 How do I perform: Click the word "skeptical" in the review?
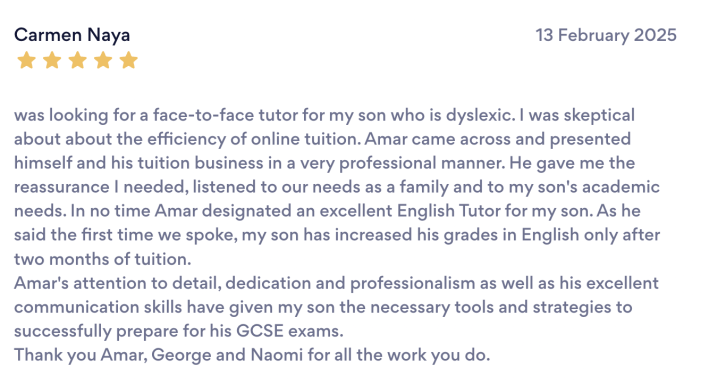tap(599, 115)
